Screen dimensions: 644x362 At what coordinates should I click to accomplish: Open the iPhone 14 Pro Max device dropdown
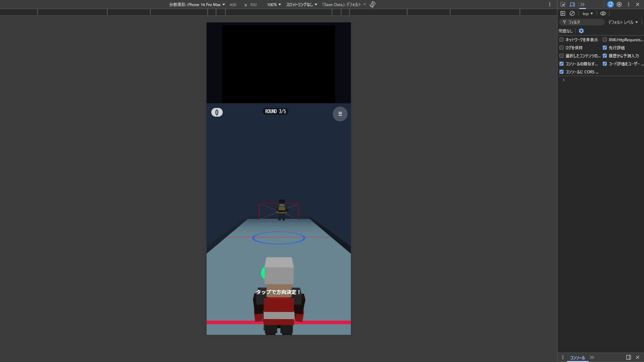197,5
